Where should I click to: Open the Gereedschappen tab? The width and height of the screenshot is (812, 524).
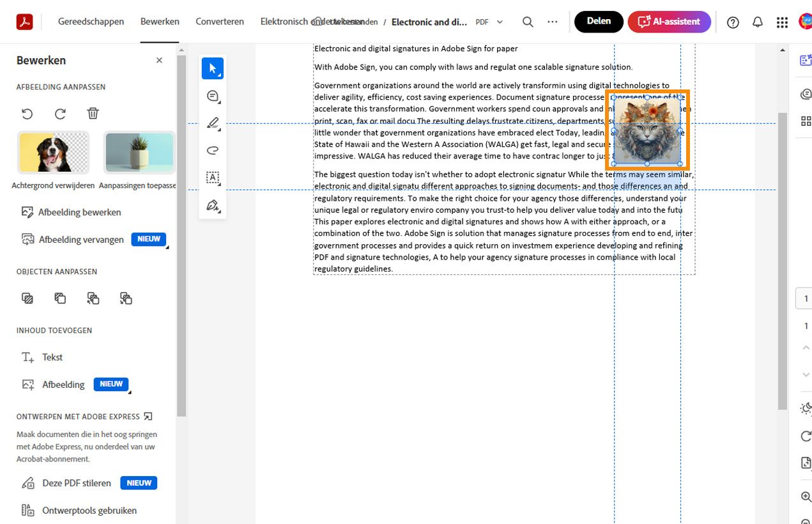click(x=91, y=21)
